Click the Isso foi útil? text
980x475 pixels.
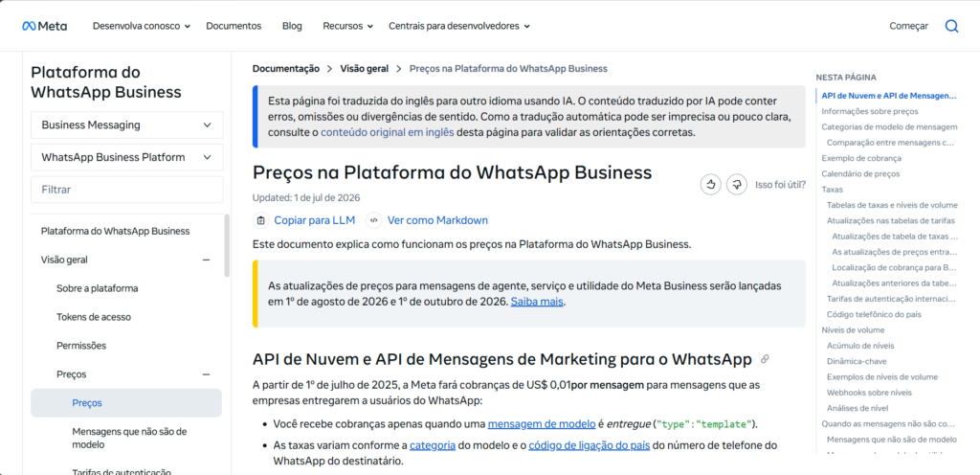780,185
